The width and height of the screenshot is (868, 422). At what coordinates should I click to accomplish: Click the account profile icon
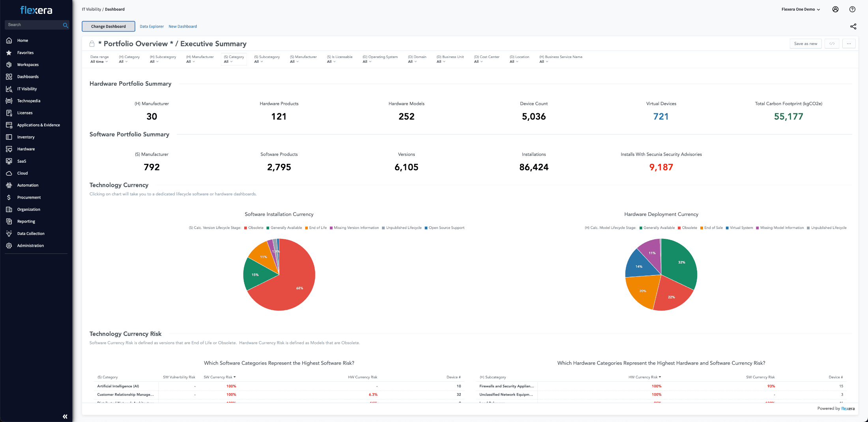tap(835, 9)
